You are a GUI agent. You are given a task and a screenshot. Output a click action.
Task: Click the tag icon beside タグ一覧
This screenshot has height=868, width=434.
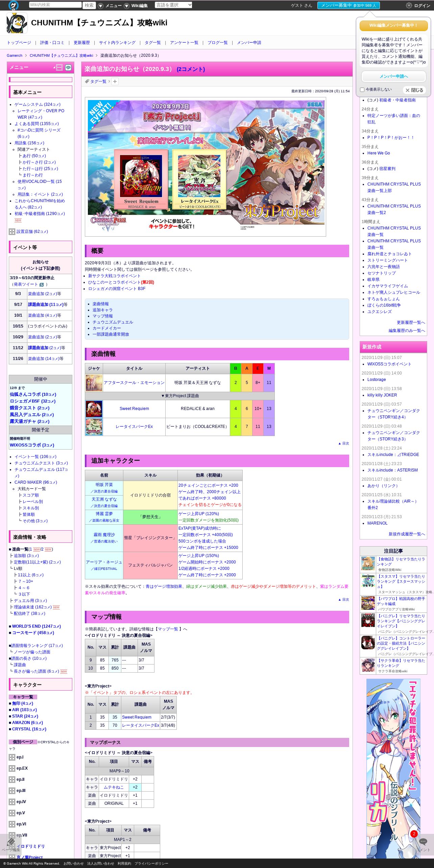tap(87, 81)
